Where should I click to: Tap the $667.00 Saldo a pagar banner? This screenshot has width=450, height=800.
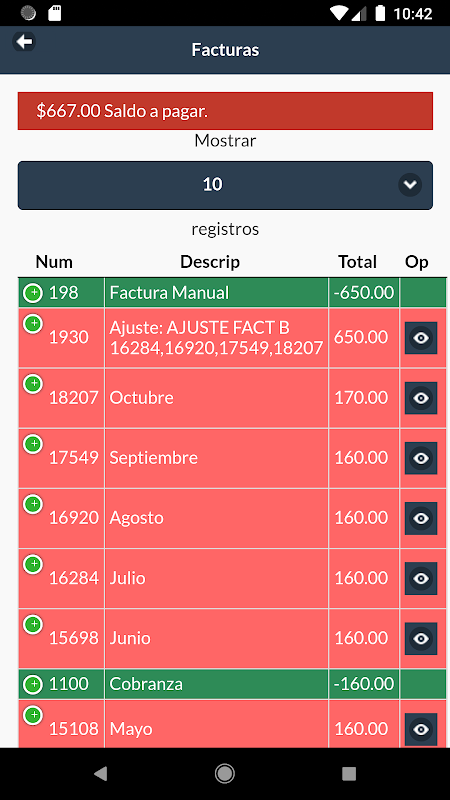(x=225, y=111)
